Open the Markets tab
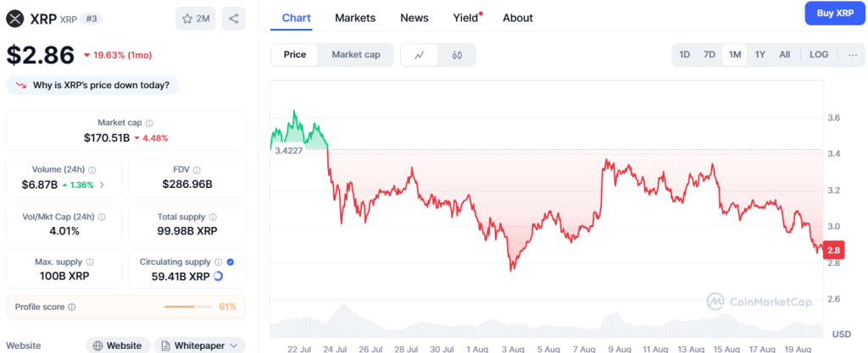 pyautogui.click(x=355, y=18)
